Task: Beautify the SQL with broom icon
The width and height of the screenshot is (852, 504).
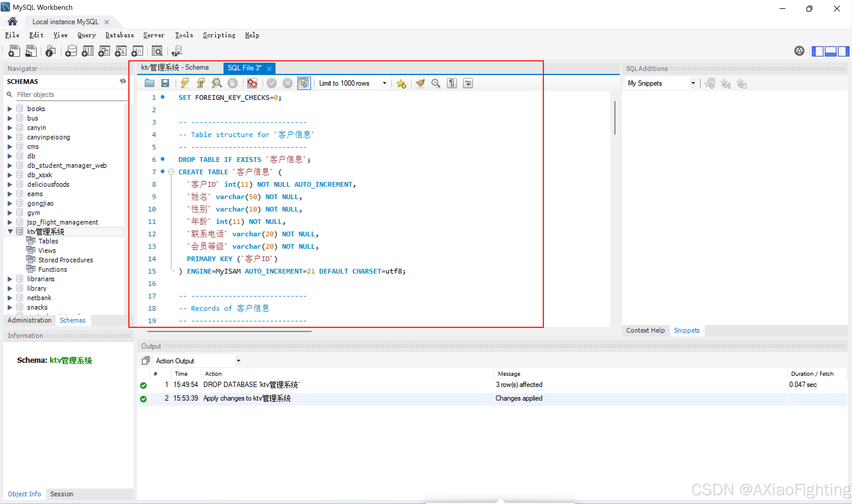Action: click(x=420, y=83)
